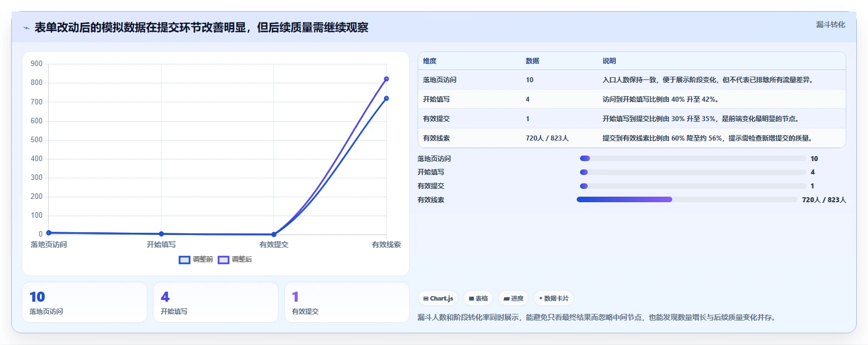This screenshot has width=868, height=345.
Task: Click the 有效提交 progress bar
Action: tap(692, 186)
